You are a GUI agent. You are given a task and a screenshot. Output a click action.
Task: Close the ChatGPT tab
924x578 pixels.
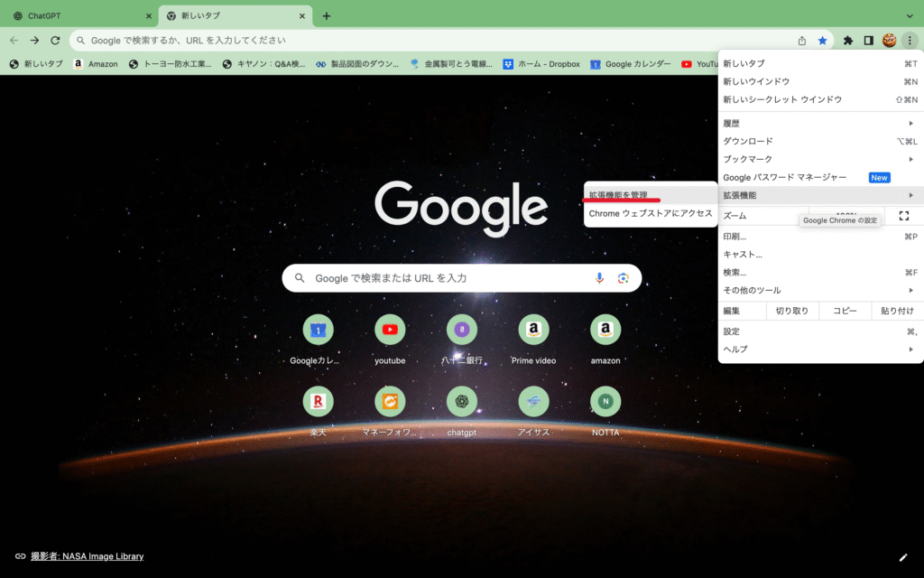click(x=149, y=16)
